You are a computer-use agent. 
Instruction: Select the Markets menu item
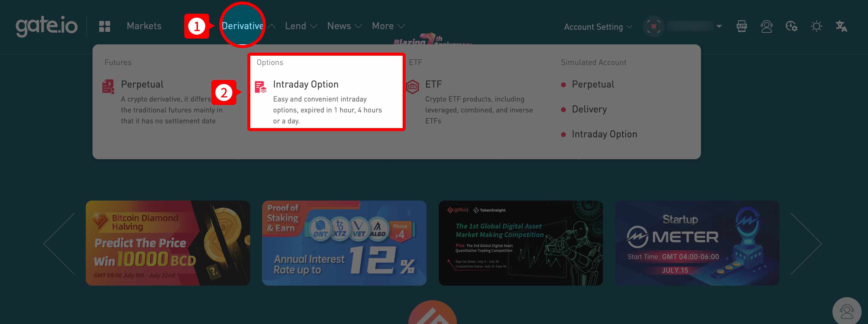click(x=144, y=26)
